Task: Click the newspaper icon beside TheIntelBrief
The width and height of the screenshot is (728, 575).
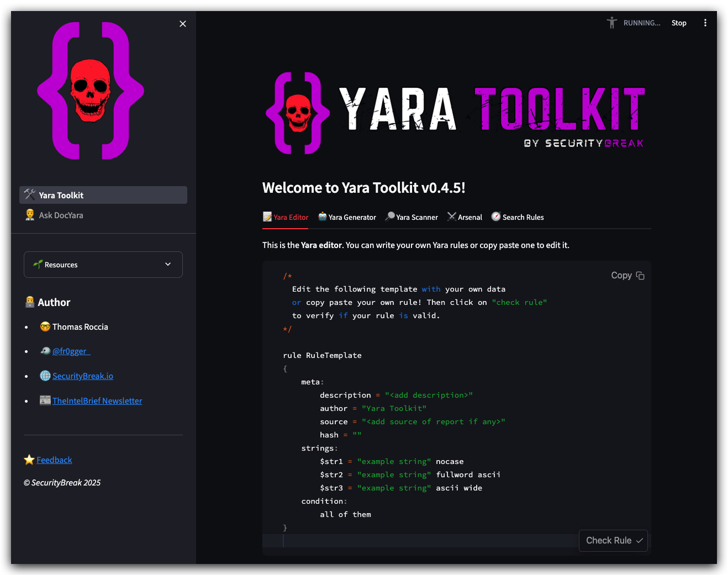Action: 45,400
